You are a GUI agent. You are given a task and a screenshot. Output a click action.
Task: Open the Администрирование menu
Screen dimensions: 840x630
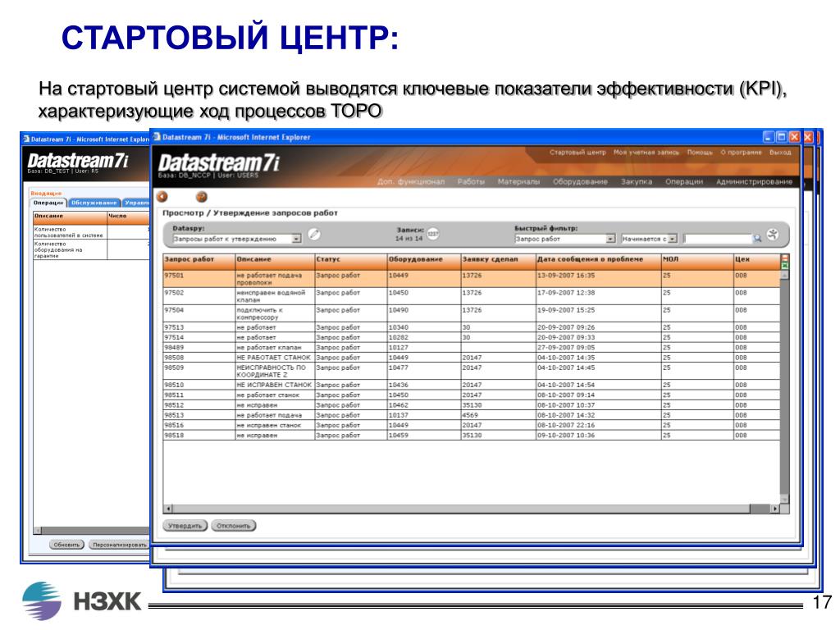[755, 182]
